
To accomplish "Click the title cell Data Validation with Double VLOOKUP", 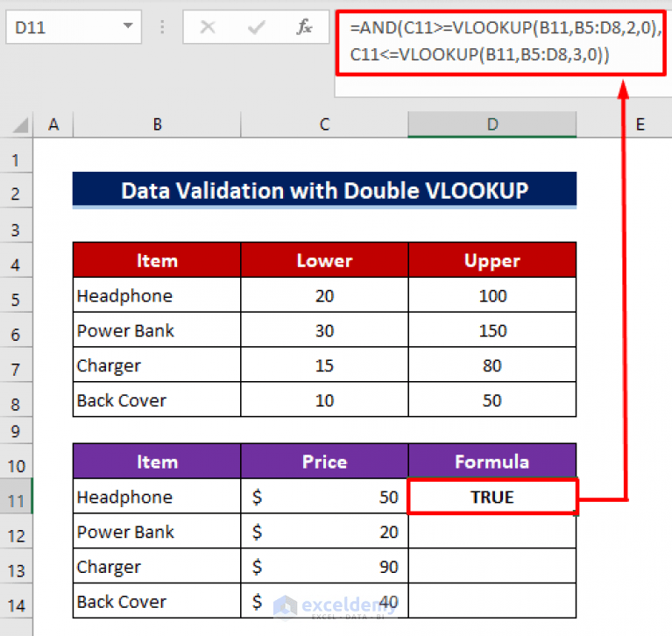I will [324, 190].
